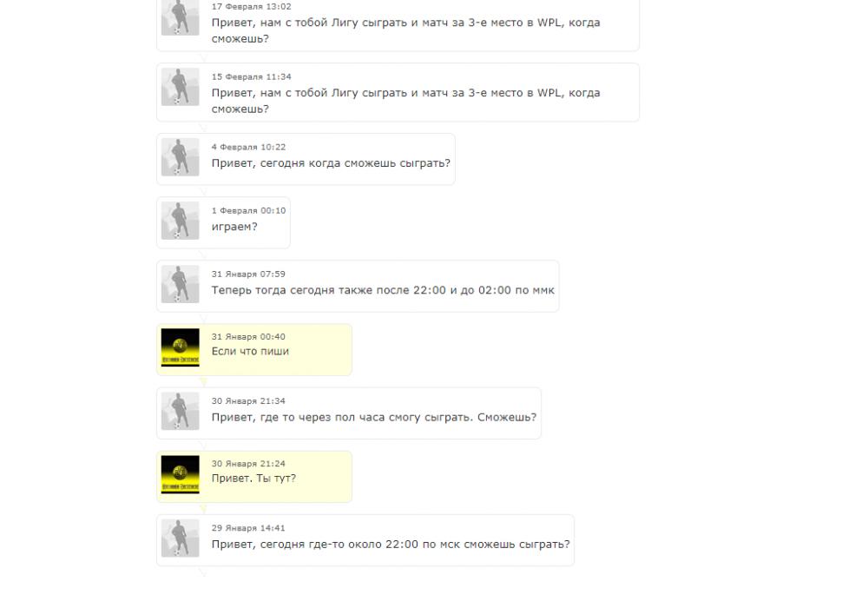The height and width of the screenshot is (608, 868).
Task: Click avatar on 29 Января 14:41 message
Action: click(180, 539)
